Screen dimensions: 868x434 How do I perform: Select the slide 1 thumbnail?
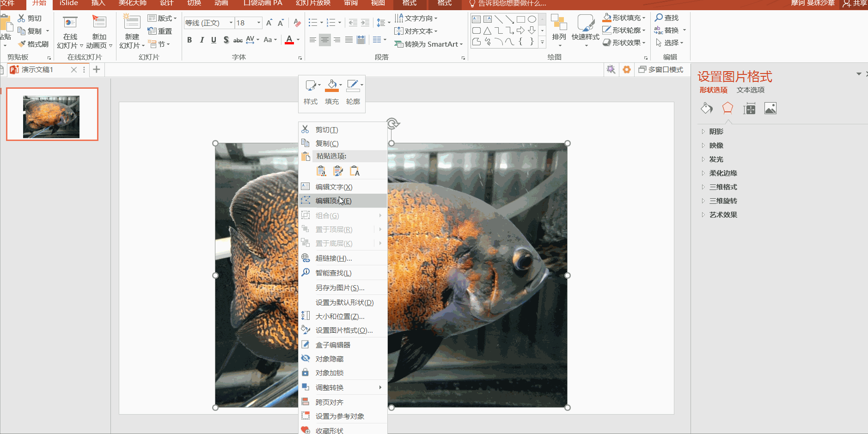pyautogui.click(x=52, y=114)
